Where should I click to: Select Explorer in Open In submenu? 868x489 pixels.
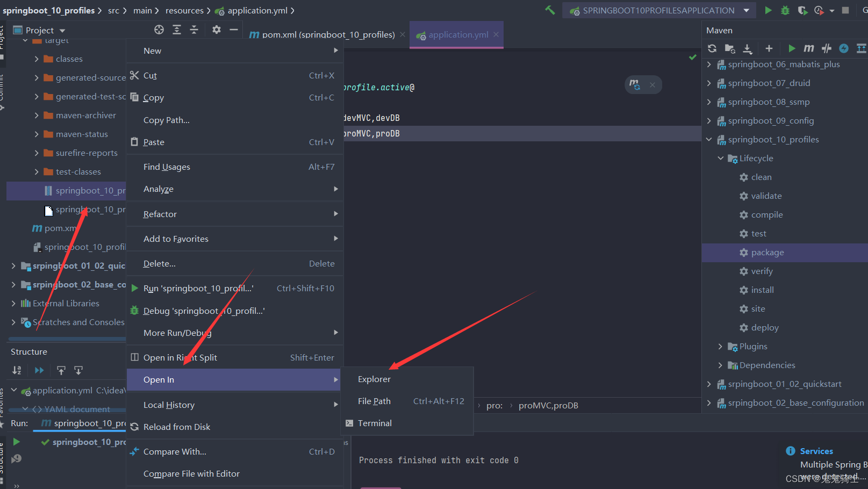tap(408, 379)
